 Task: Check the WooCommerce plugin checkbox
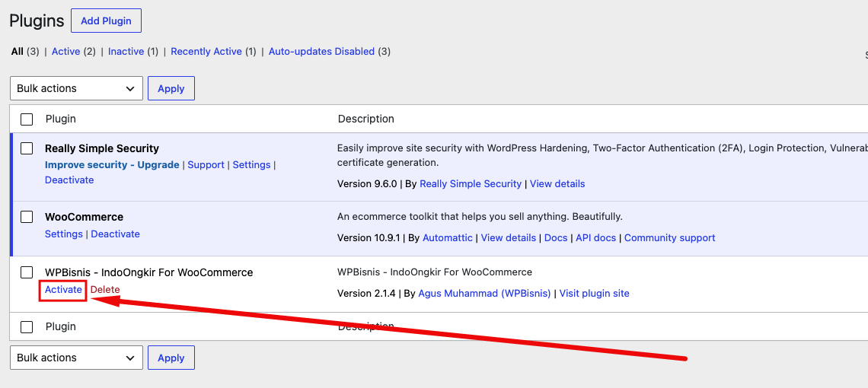(x=27, y=217)
